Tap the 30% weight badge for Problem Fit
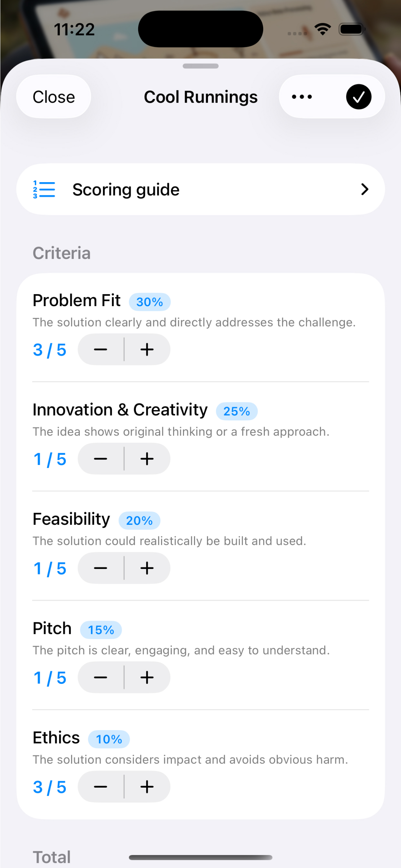Image resolution: width=401 pixels, height=868 pixels. pos(149,302)
